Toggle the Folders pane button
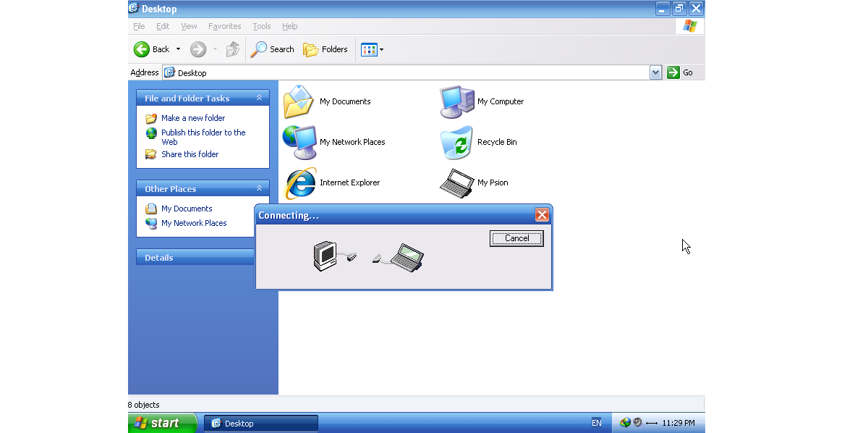868x433 pixels. 325,49
